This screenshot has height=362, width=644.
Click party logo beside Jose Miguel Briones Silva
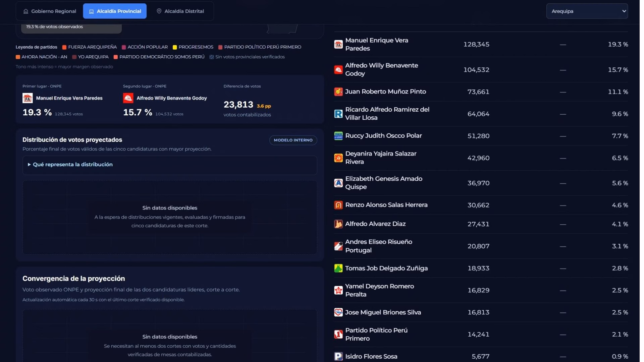[338, 312]
